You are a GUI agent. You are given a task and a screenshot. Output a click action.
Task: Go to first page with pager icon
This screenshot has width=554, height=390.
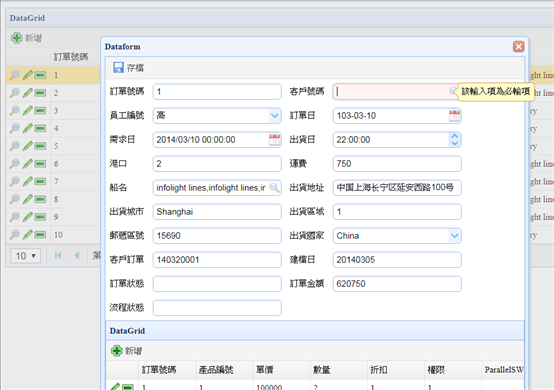(58, 255)
